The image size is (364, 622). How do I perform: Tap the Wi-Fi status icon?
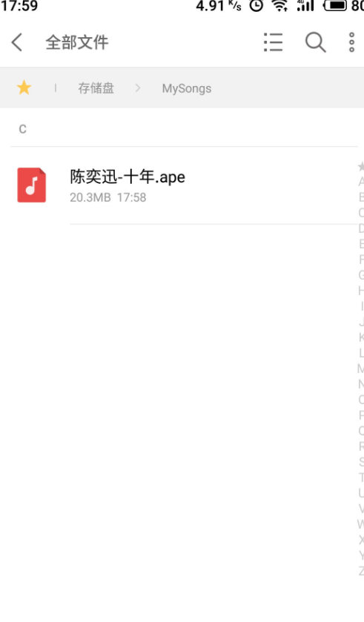280,5
